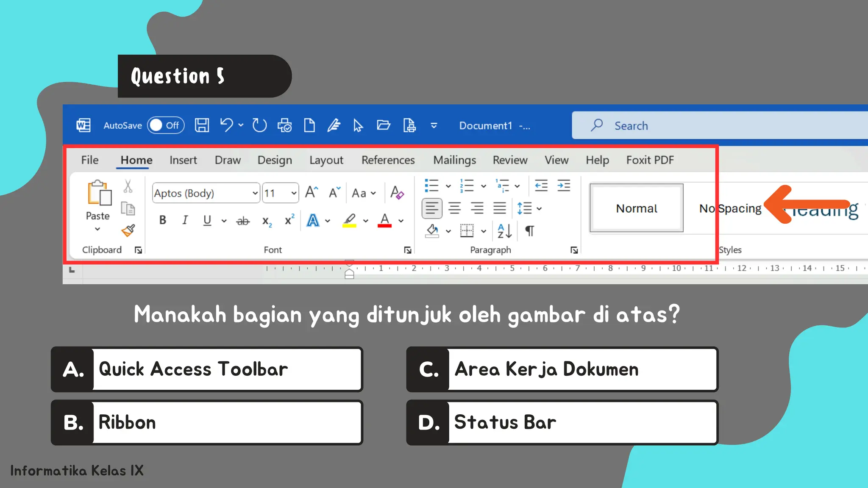
Task: Clear all formatting icon
Action: 397,193
